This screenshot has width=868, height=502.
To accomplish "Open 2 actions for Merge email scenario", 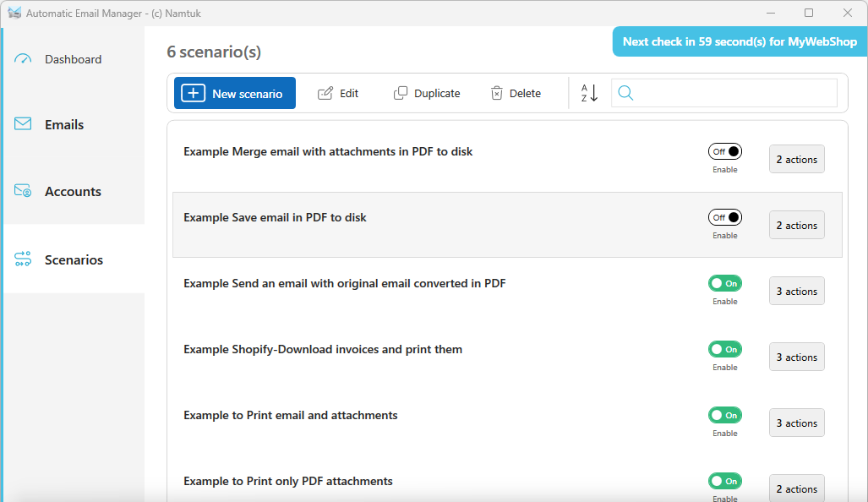I will pos(797,160).
